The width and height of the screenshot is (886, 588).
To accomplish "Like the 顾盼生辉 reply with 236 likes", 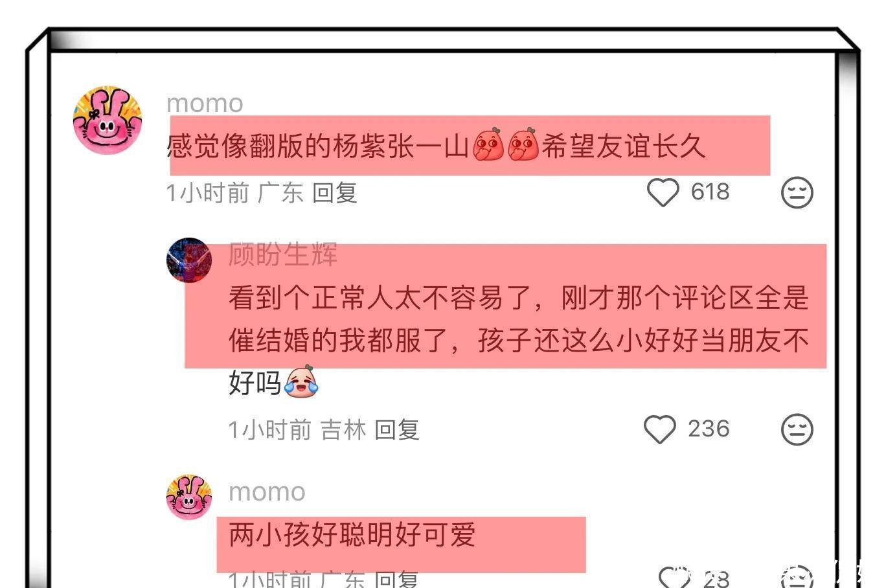I will 660,429.
